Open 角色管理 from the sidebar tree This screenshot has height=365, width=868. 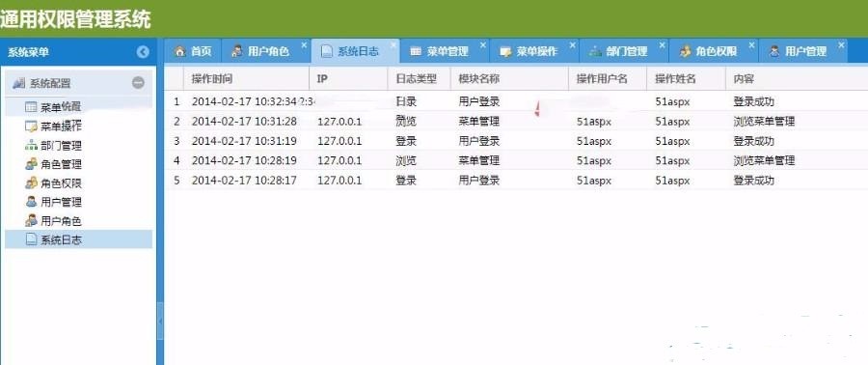point(61,164)
